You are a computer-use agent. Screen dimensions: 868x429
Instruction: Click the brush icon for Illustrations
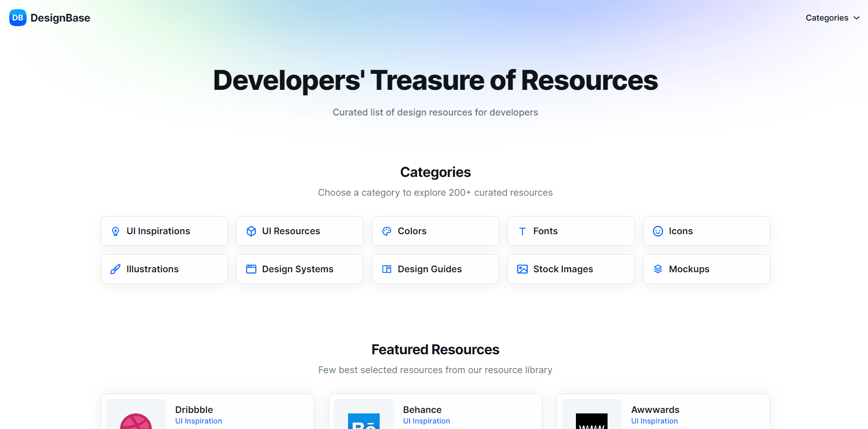click(116, 269)
